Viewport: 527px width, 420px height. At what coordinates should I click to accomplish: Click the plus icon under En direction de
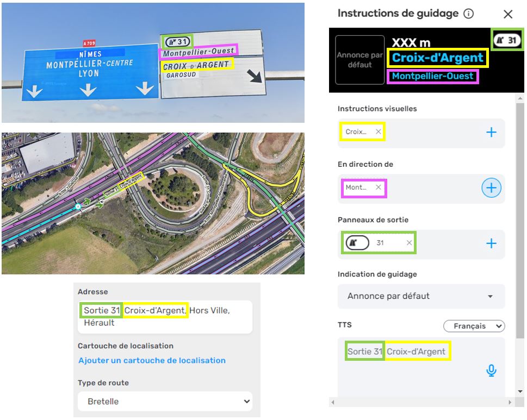[491, 188]
